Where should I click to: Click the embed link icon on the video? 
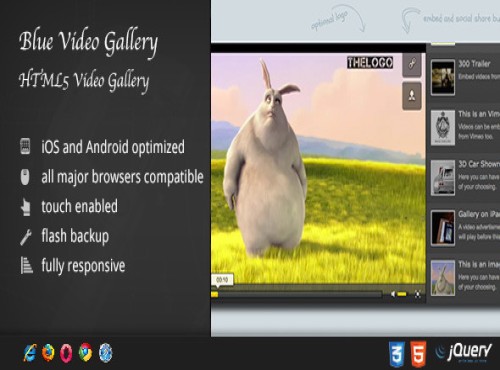pyautogui.click(x=412, y=64)
